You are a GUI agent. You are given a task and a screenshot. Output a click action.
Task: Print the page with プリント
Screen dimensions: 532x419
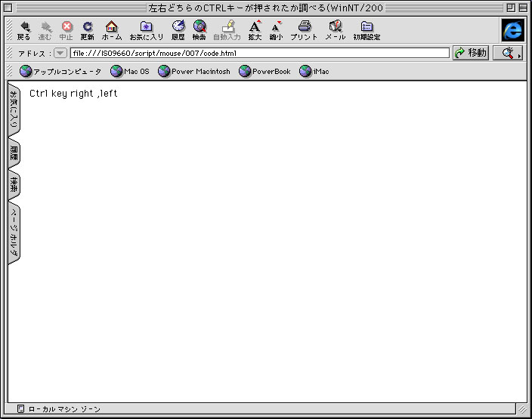pyautogui.click(x=304, y=30)
